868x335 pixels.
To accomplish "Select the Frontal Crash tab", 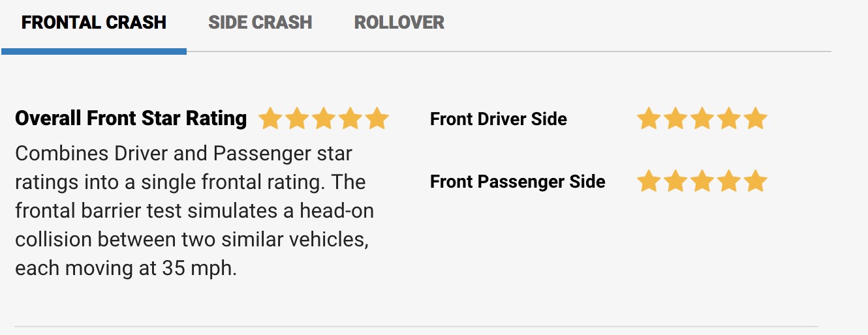I will [x=94, y=23].
